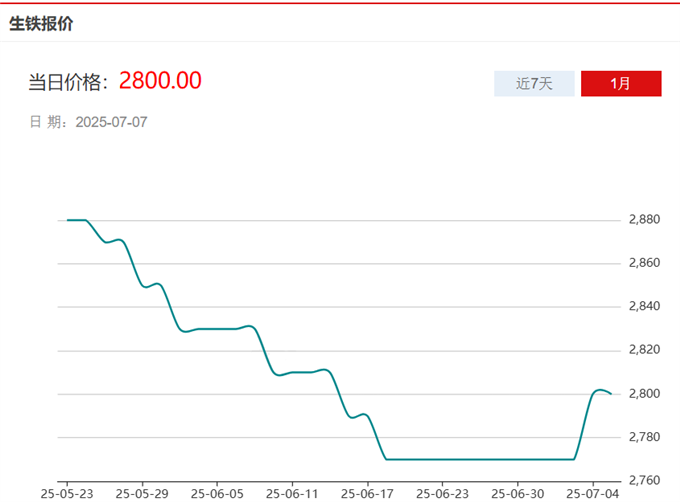Click the 2,840 y-axis value
The width and height of the screenshot is (680, 502).
tap(644, 306)
